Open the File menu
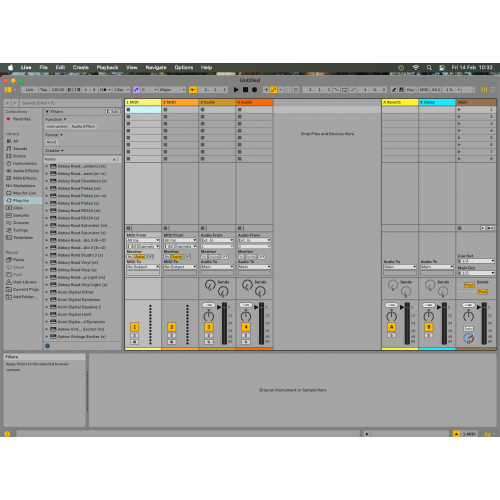This screenshot has width=500, height=500. [x=44, y=68]
